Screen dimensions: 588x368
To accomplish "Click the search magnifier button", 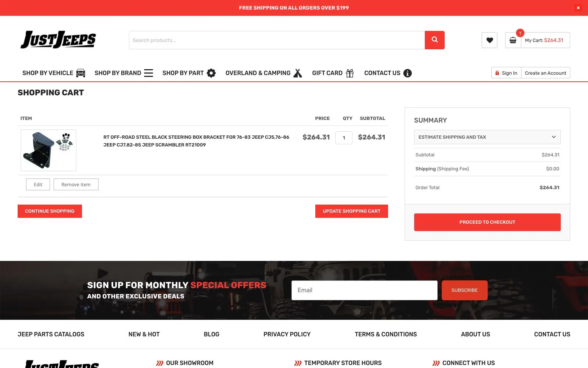I will click(x=434, y=40).
